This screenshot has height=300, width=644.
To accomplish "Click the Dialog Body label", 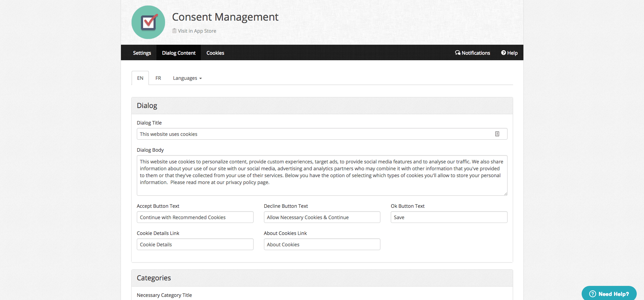I will coord(150,150).
